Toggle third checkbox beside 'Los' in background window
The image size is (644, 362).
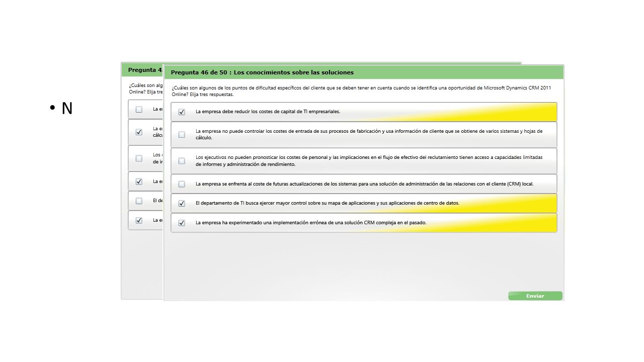coord(139,158)
